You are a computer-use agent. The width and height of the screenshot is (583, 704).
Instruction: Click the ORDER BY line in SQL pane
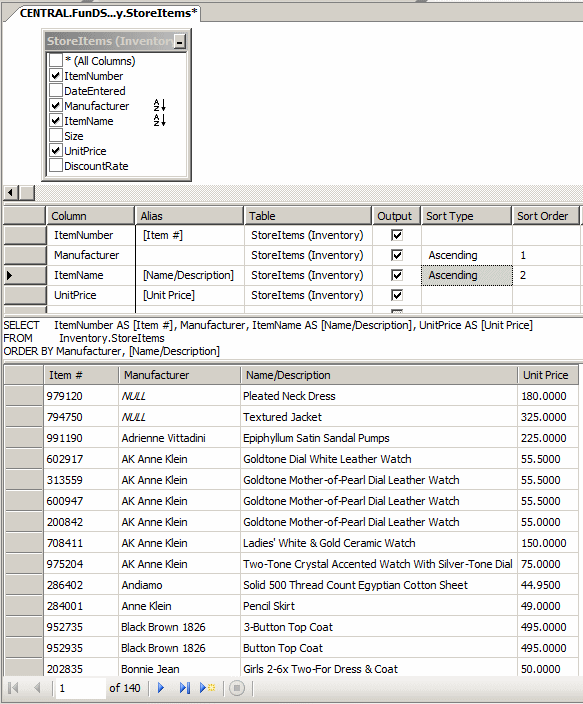tap(111, 351)
